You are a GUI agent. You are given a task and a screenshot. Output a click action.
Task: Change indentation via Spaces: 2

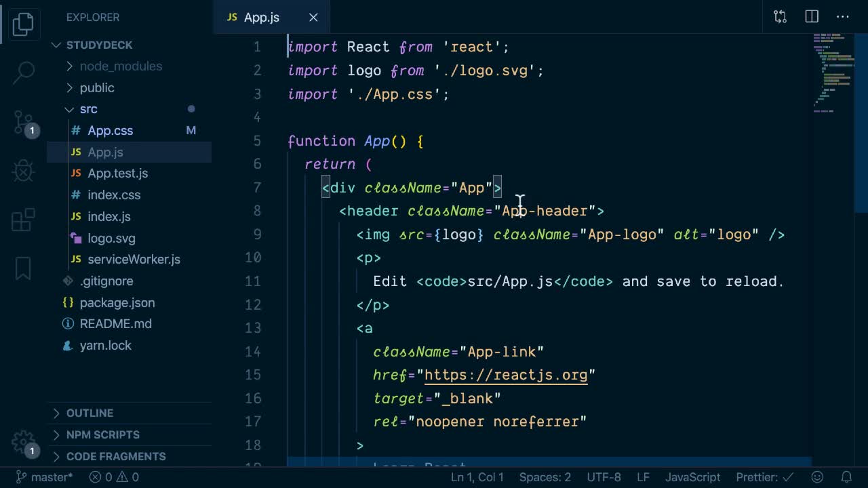click(x=545, y=477)
